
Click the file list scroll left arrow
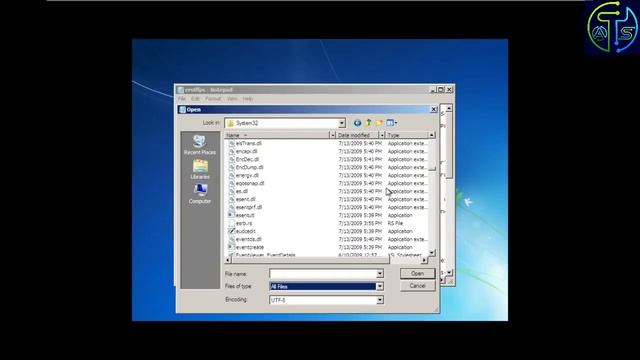click(x=228, y=260)
